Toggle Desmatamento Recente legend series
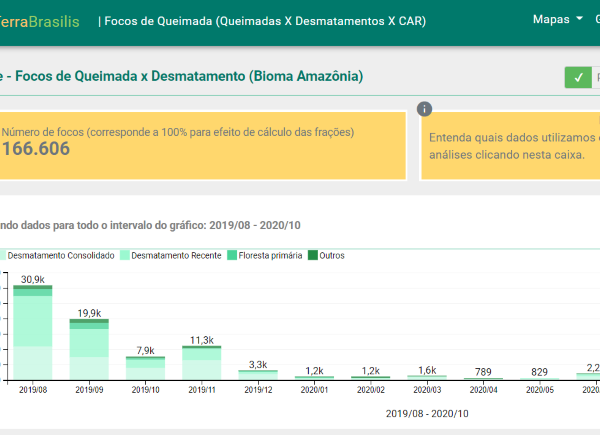600x435 pixels. click(x=174, y=256)
